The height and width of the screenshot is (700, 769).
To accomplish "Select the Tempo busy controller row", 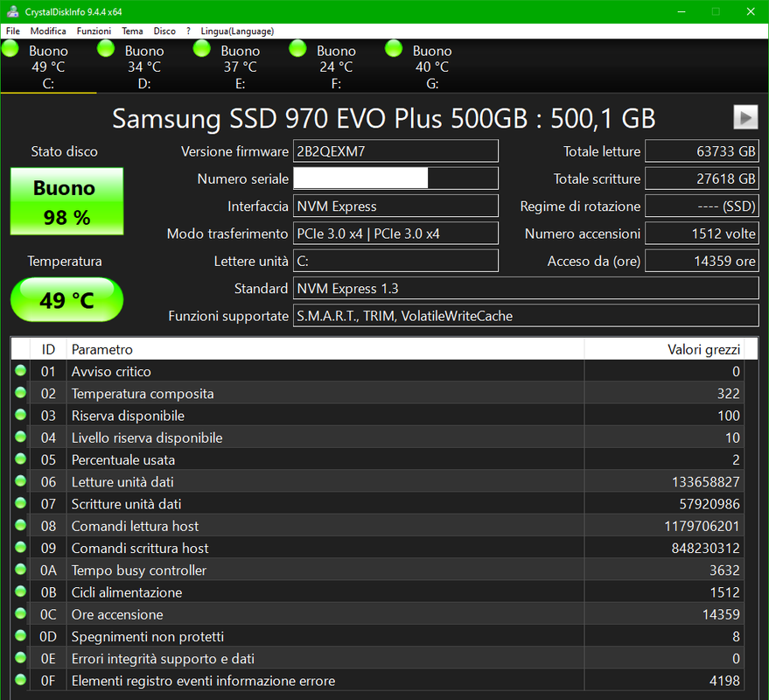I will tap(377, 570).
